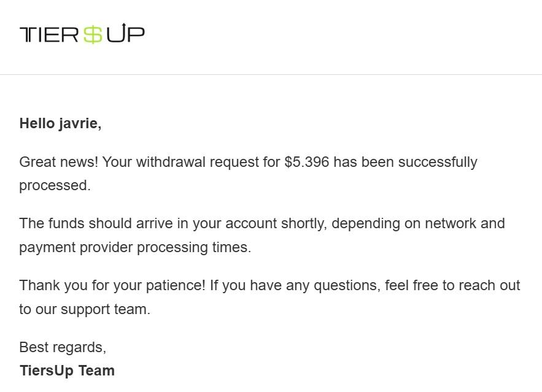Click the bold "TiersUp Team" signature
Image resolution: width=542 pixels, height=392 pixels.
(67, 371)
